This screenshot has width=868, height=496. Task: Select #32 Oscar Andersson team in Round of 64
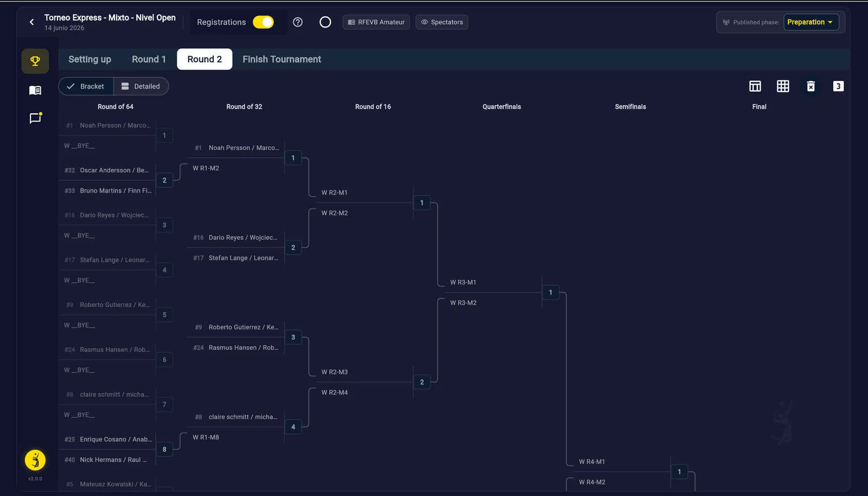(x=107, y=170)
